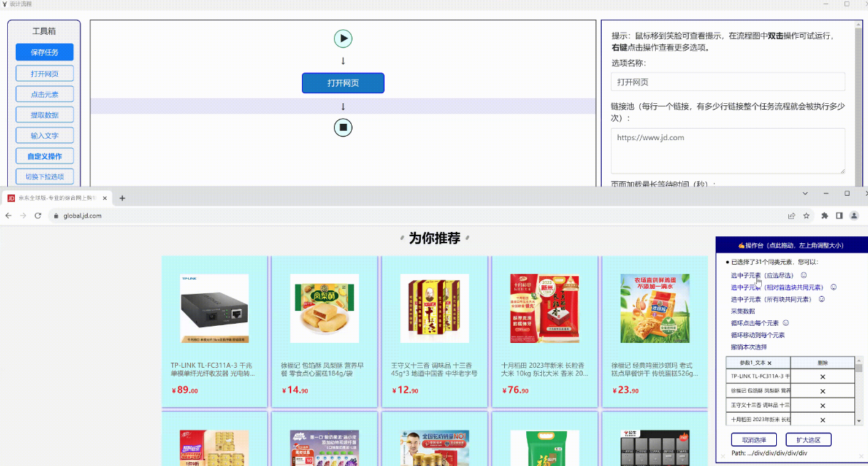The image size is (868, 466).
Task: Open the 王守义十三香 product image
Action: click(x=434, y=309)
